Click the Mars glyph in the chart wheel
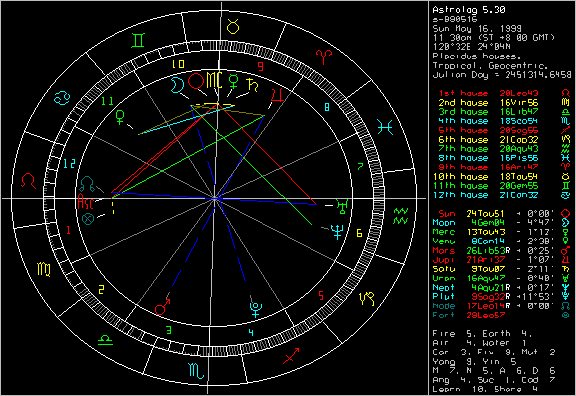 tap(162, 307)
